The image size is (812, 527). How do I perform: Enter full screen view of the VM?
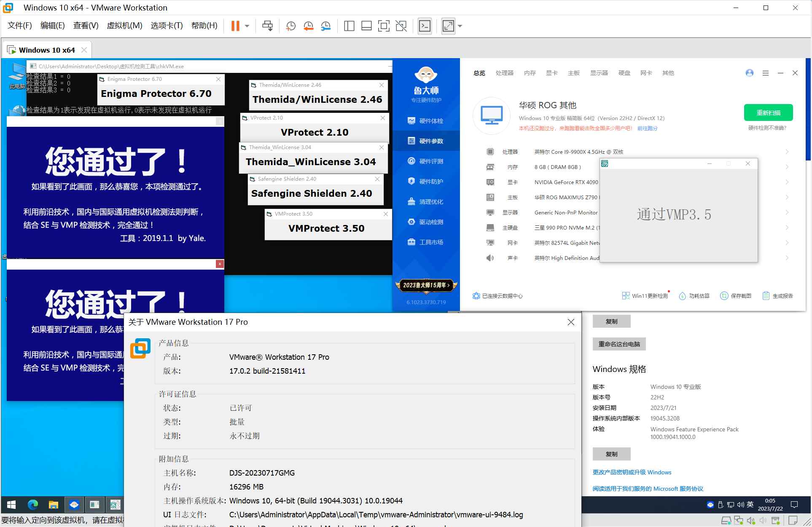[384, 26]
